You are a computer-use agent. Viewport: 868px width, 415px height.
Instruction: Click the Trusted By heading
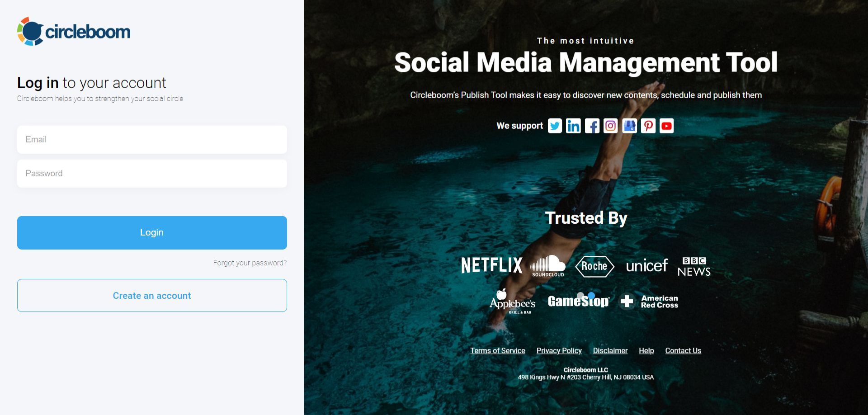[x=586, y=218]
